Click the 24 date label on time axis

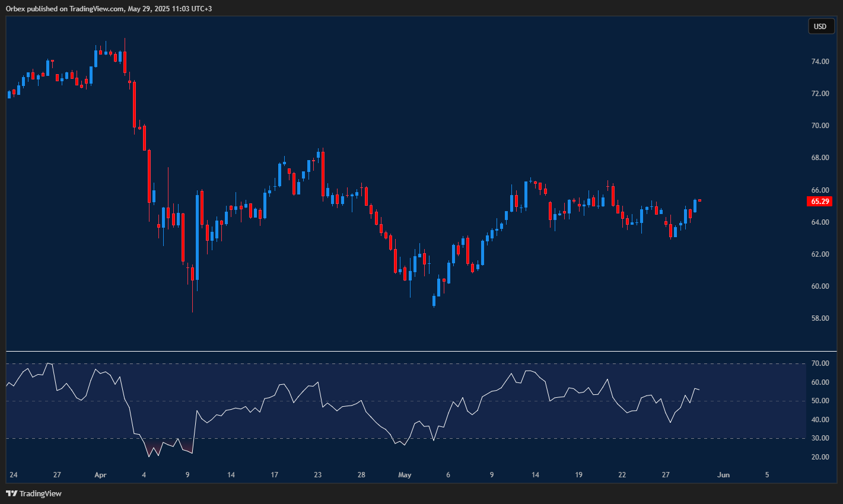[x=14, y=475]
